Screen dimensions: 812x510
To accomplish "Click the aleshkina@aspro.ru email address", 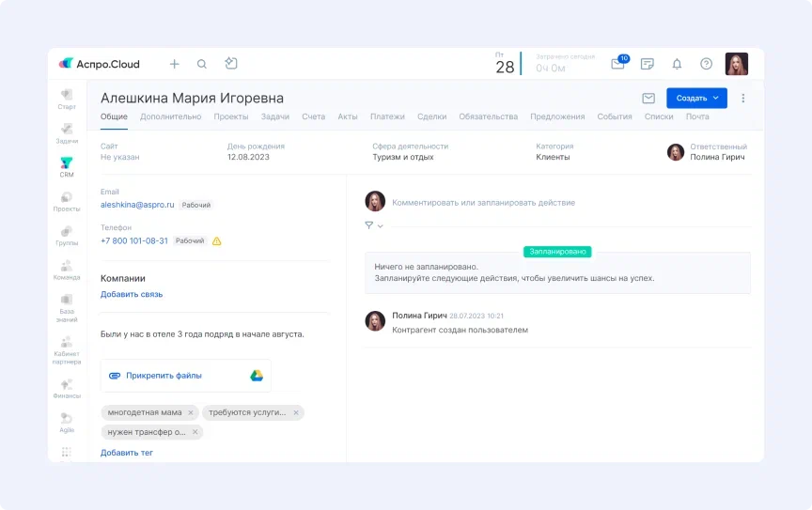I will [x=137, y=205].
